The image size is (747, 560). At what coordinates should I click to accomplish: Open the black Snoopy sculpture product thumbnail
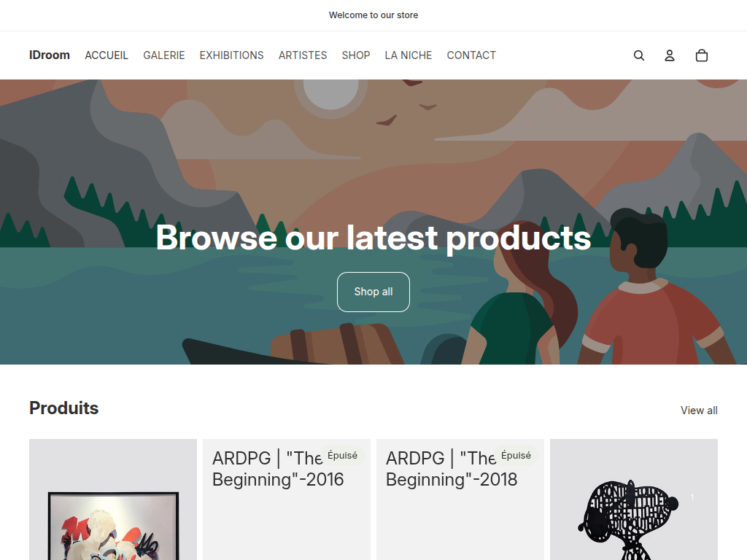(x=634, y=499)
